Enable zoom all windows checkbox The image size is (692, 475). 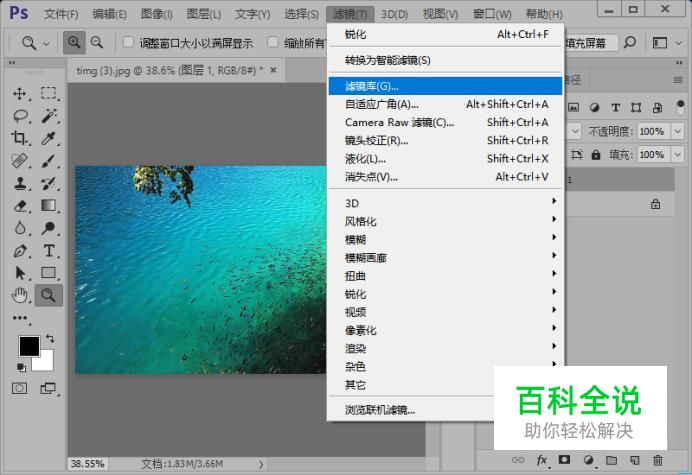pos(273,42)
